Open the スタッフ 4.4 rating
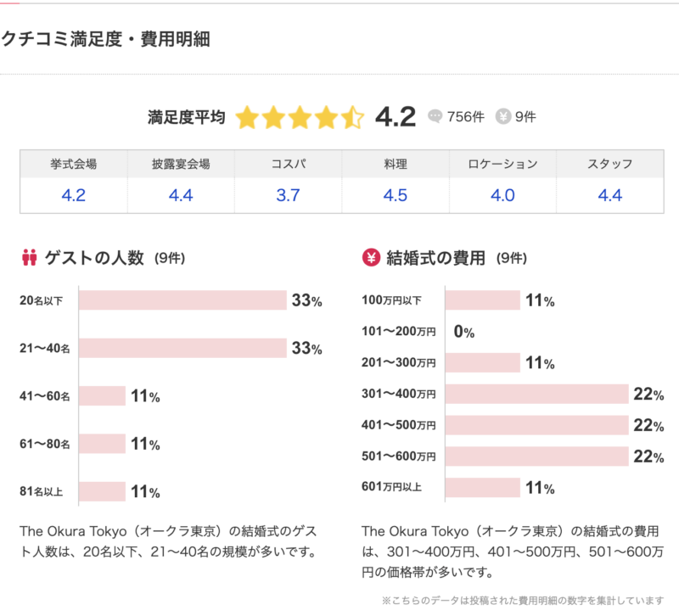This screenshot has width=679, height=616. click(610, 195)
